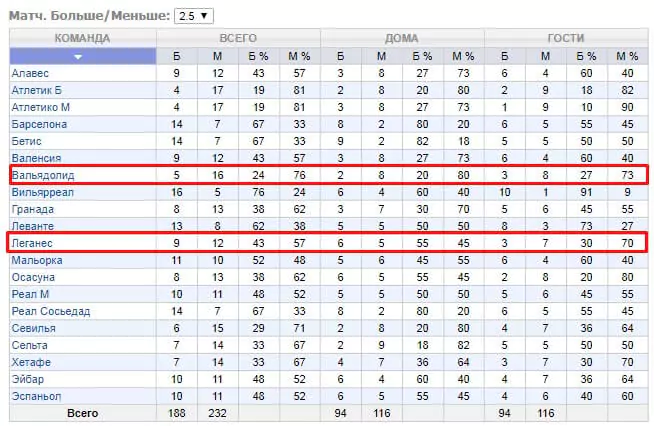Open the Вильярреал team link

tap(43, 192)
